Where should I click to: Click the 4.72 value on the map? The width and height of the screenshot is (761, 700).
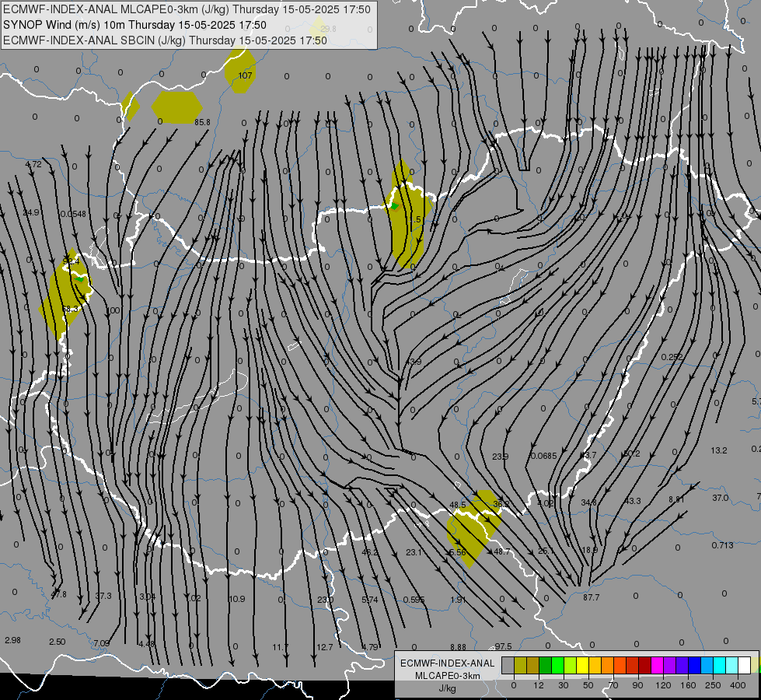click(33, 164)
